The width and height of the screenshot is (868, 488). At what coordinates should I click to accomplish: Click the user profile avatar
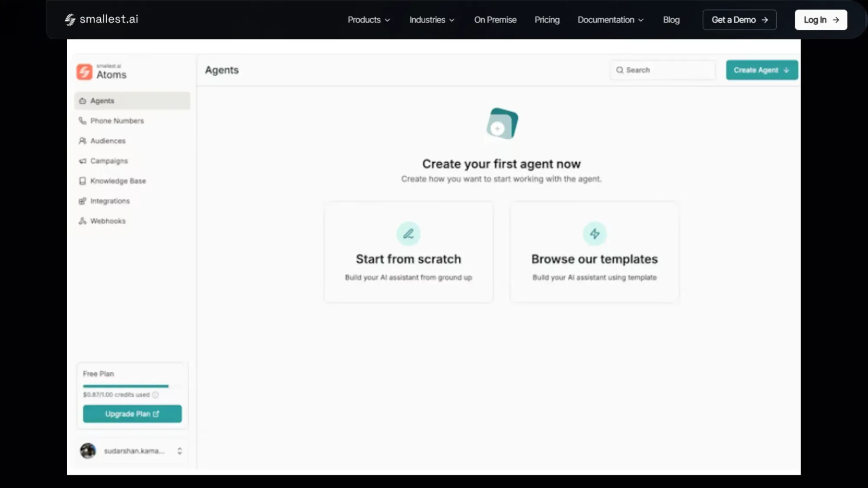coord(88,451)
